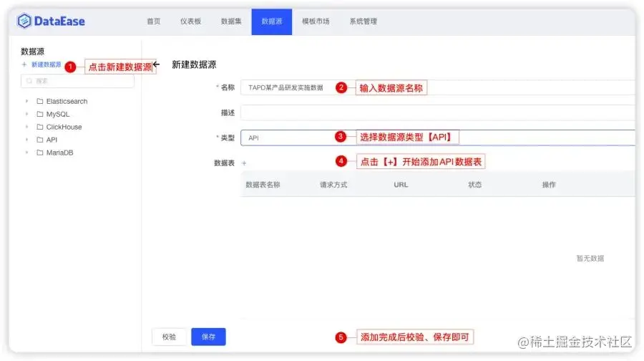
Task: Click the plus icon next to 数据表
Action: click(244, 163)
